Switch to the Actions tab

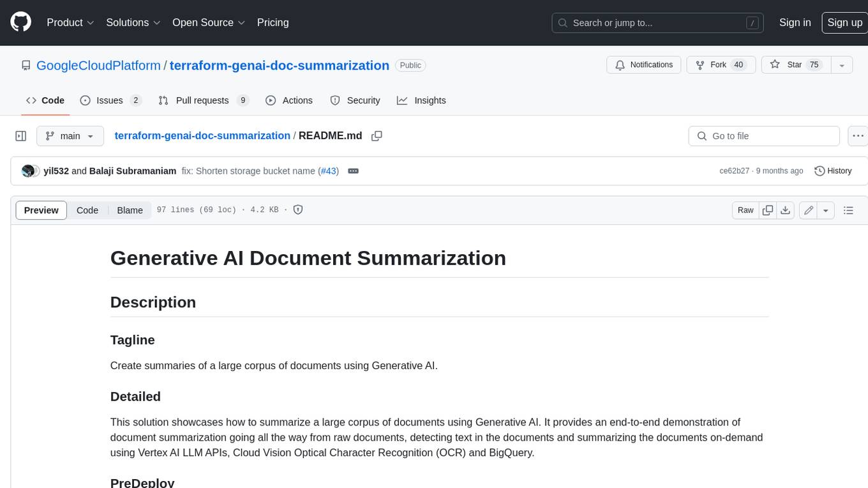click(x=289, y=100)
